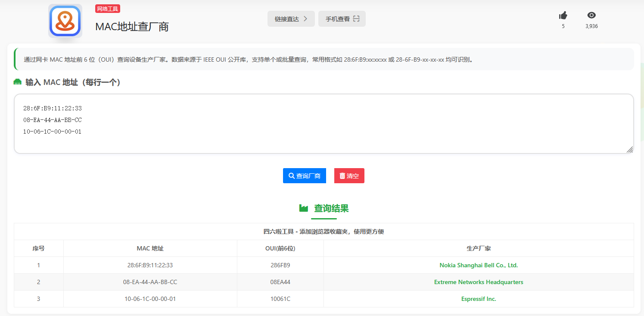Select the 网络工具 category badge
This screenshot has width=644, height=316.
point(107,8)
